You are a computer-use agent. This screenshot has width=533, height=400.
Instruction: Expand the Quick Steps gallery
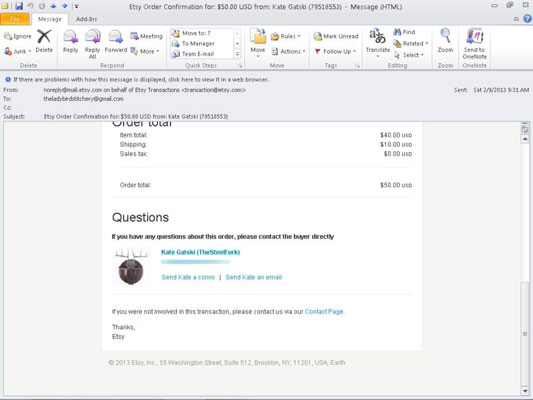237,54
